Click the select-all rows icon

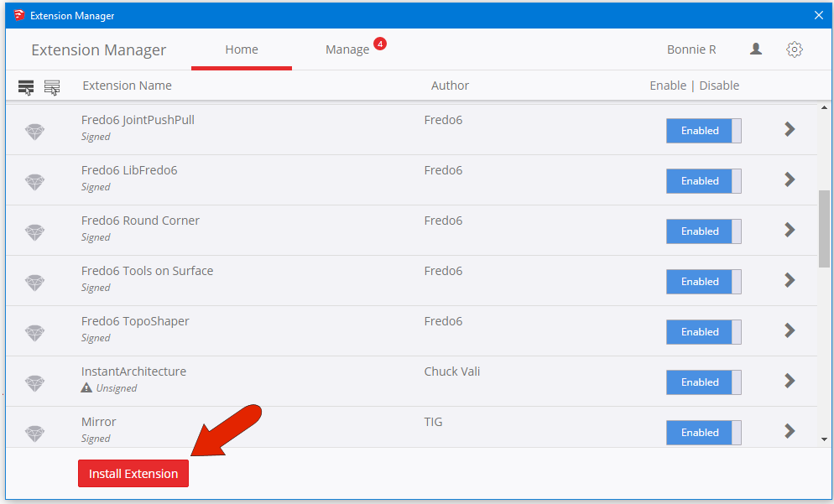(26, 87)
